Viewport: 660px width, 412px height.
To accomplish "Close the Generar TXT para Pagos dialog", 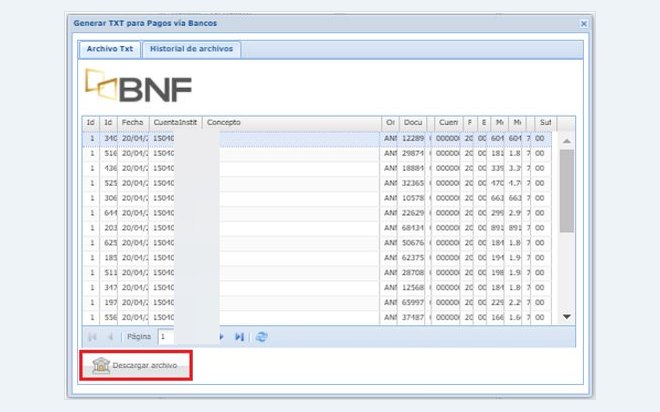I will pos(583,24).
